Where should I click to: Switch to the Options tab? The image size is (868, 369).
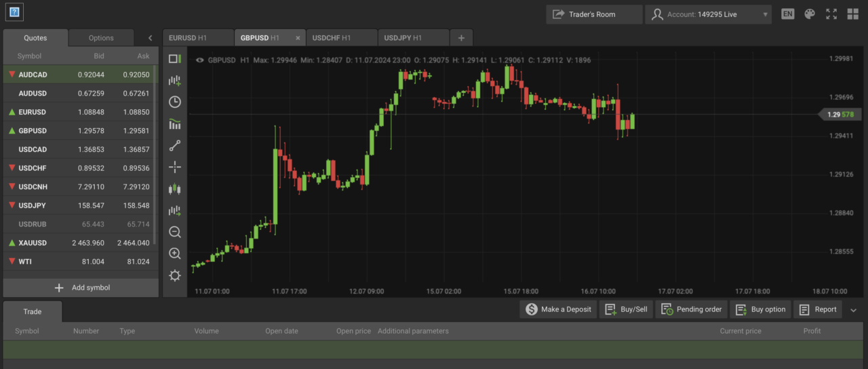click(x=101, y=38)
